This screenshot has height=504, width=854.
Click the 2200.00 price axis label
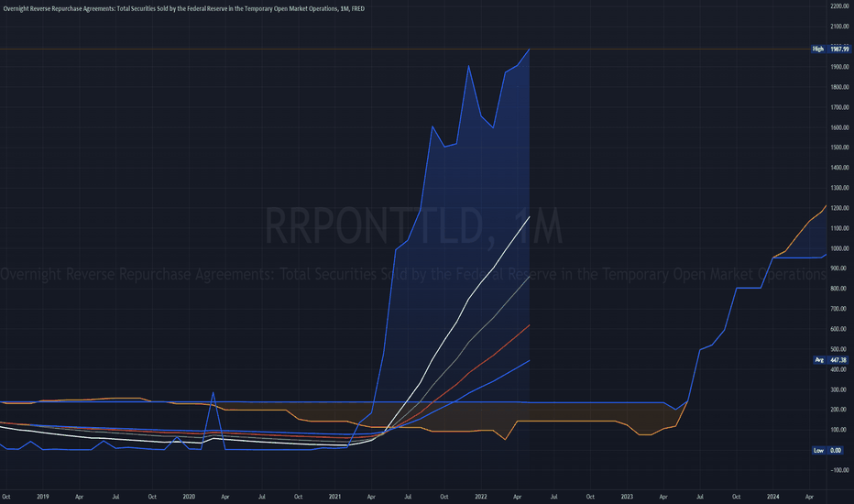pos(840,6)
